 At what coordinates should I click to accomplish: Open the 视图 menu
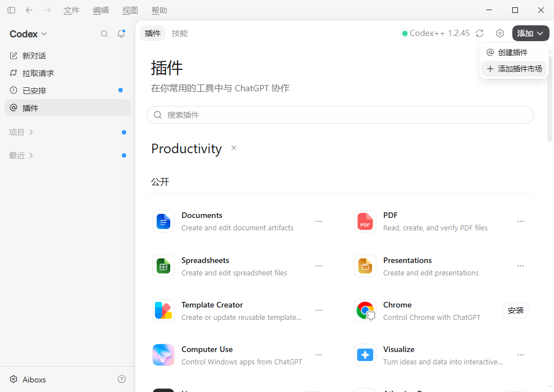[130, 11]
